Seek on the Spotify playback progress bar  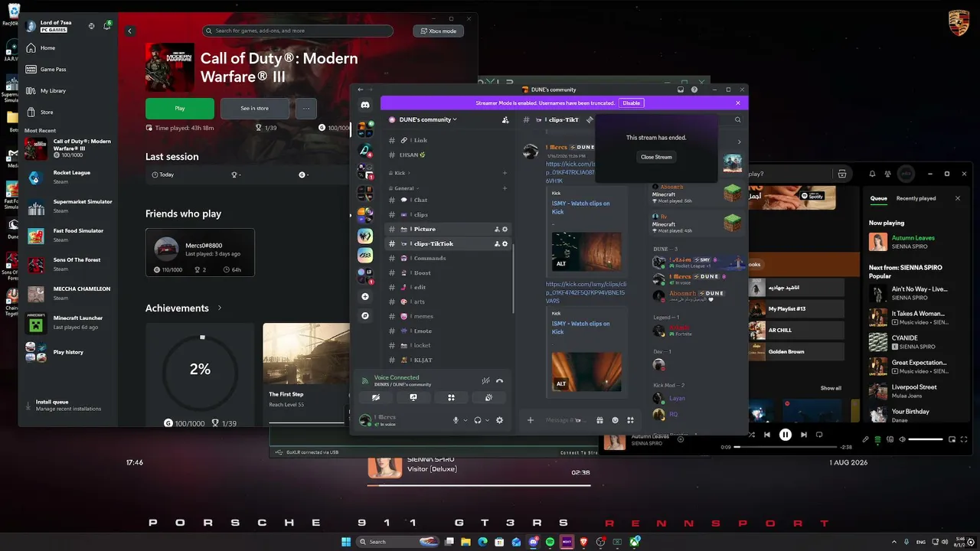[786, 447]
